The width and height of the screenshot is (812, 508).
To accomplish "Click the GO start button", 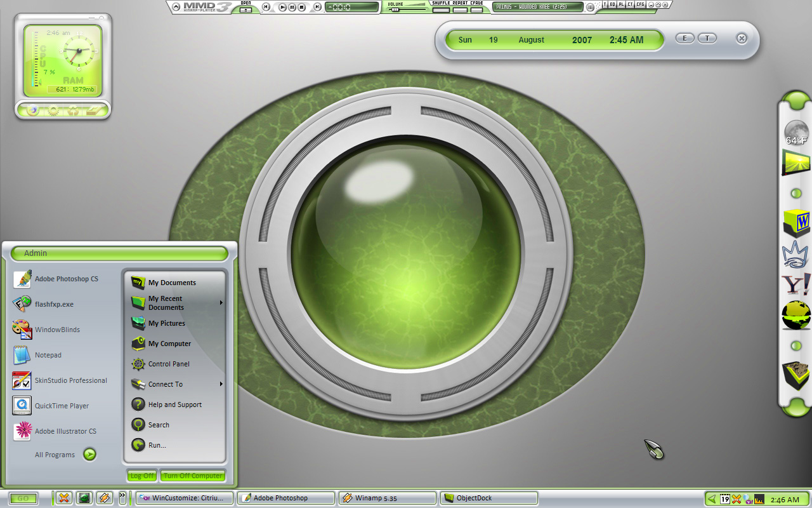I will tap(23, 498).
